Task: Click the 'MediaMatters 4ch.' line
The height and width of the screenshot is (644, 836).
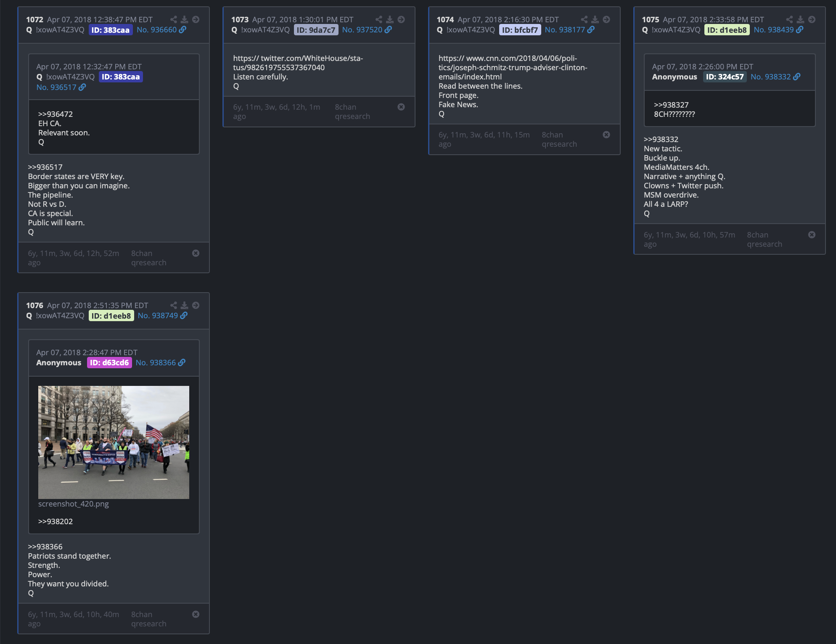Action: pyautogui.click(x=676, y=167)
